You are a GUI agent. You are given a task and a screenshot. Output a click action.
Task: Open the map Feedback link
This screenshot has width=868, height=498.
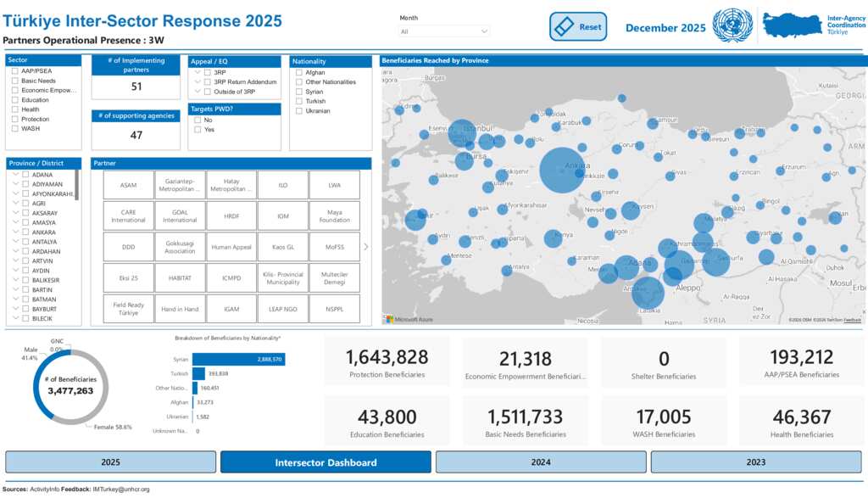click(852, 320)
